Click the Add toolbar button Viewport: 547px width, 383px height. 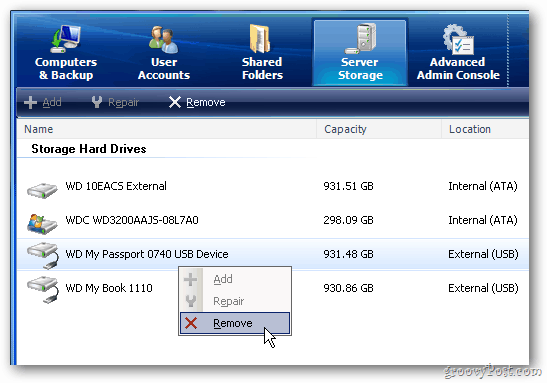43,102
